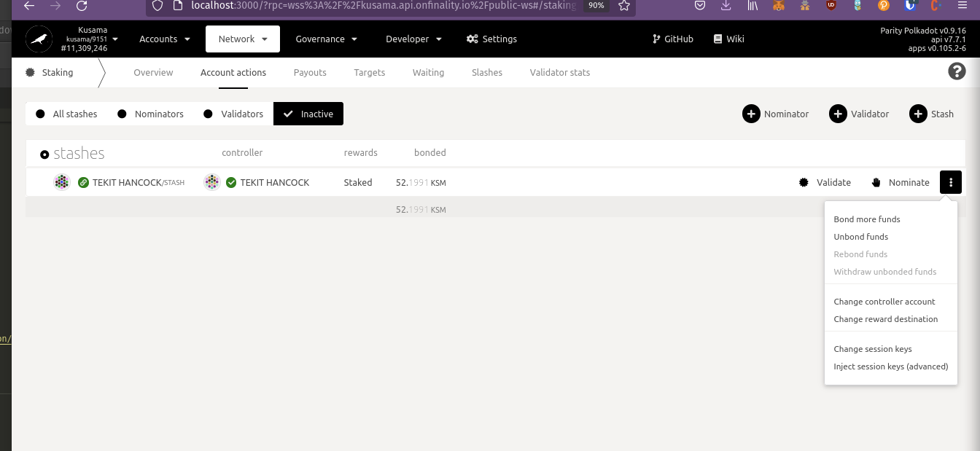Click the plus icon for Nominator
This screenshot has width=980, height=451.
[x=751, y=114]
